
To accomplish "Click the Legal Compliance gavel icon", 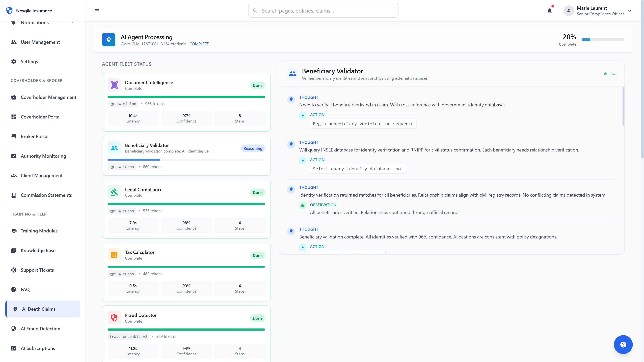I will [114, 192].
